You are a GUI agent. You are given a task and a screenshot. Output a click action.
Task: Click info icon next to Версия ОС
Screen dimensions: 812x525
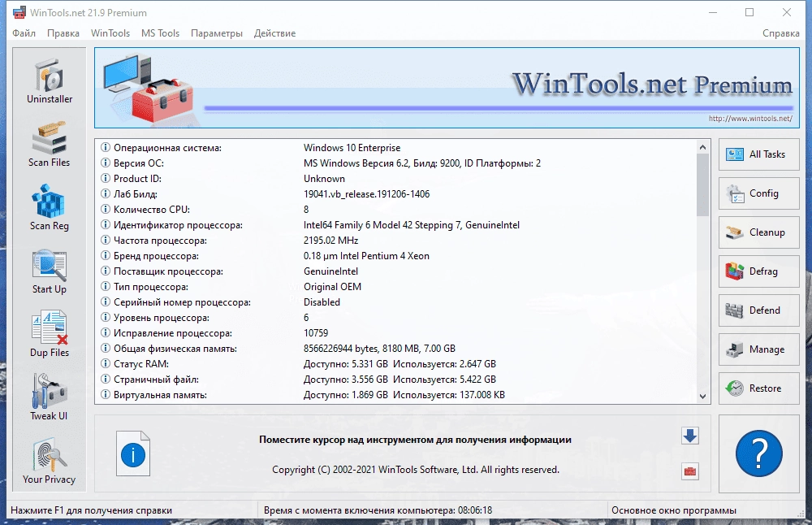(x=105, y=163)
